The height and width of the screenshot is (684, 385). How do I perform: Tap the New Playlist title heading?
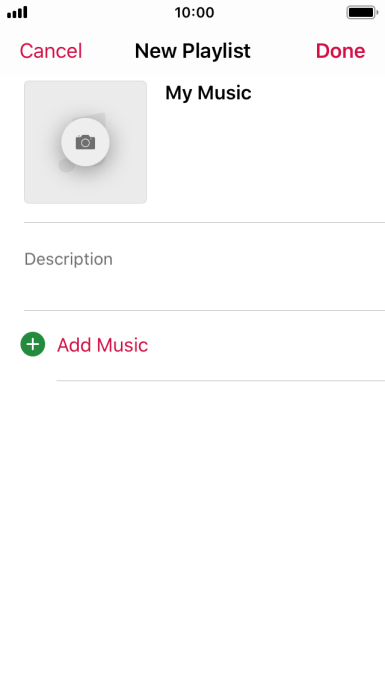point(193,51)
